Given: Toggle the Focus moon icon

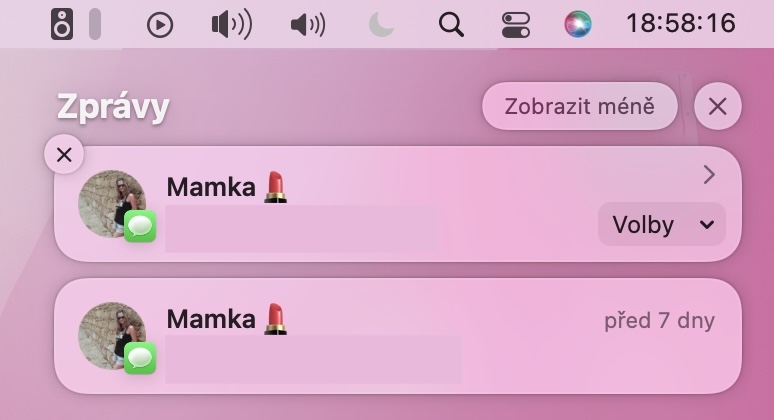Looking at the screenshot, I should point(381,24).
